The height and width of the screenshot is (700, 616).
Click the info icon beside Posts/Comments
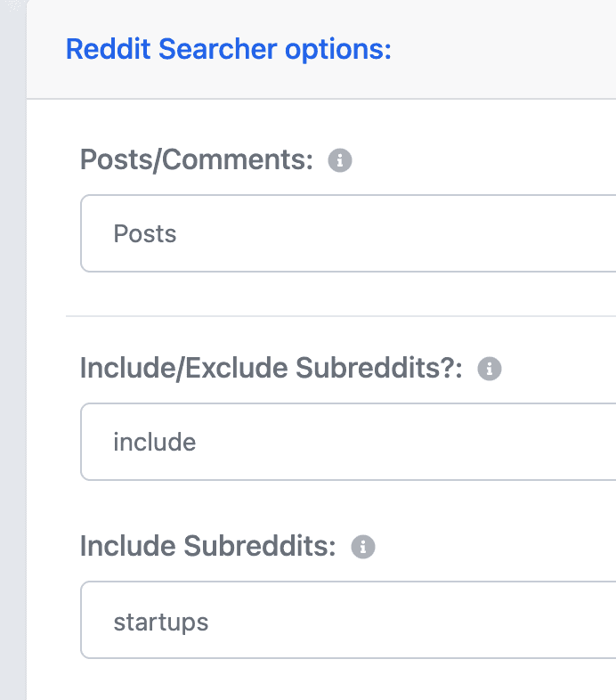tap(340, 160)
